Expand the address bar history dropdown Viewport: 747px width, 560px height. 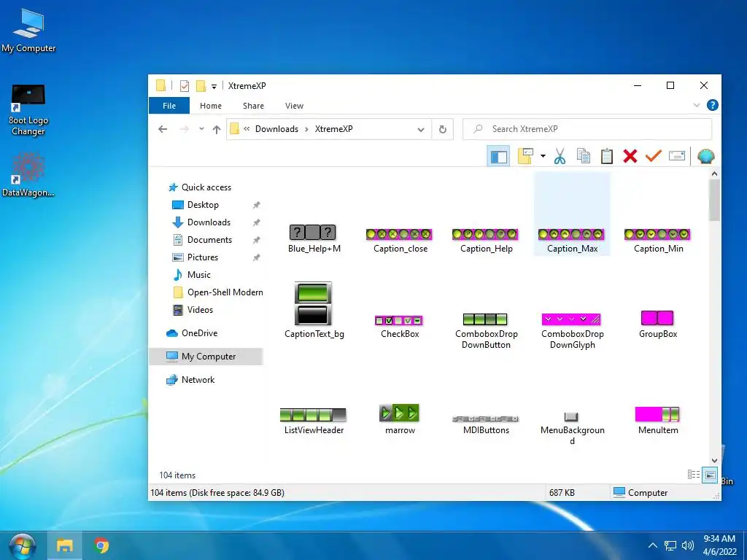[x=421, y=130]
